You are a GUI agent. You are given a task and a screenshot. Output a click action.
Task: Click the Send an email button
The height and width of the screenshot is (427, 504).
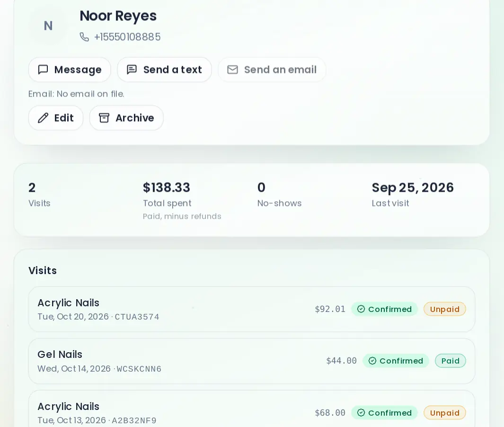272,70
